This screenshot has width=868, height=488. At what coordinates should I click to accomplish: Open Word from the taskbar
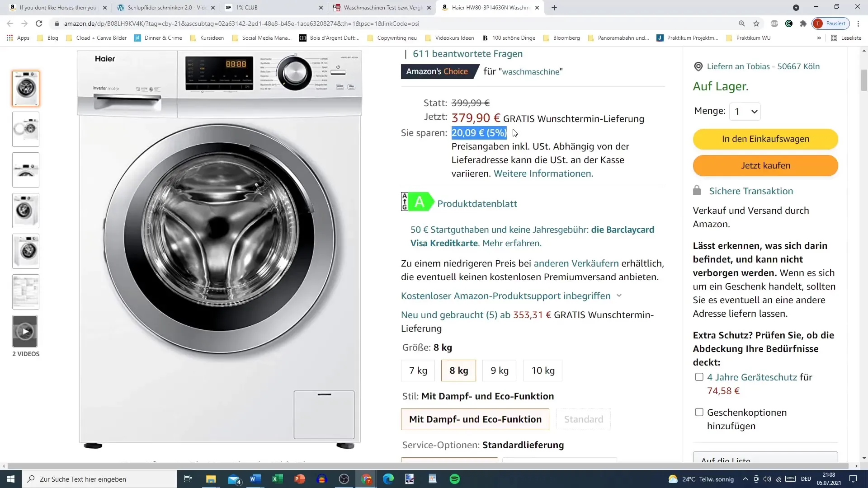pos(255,479)
